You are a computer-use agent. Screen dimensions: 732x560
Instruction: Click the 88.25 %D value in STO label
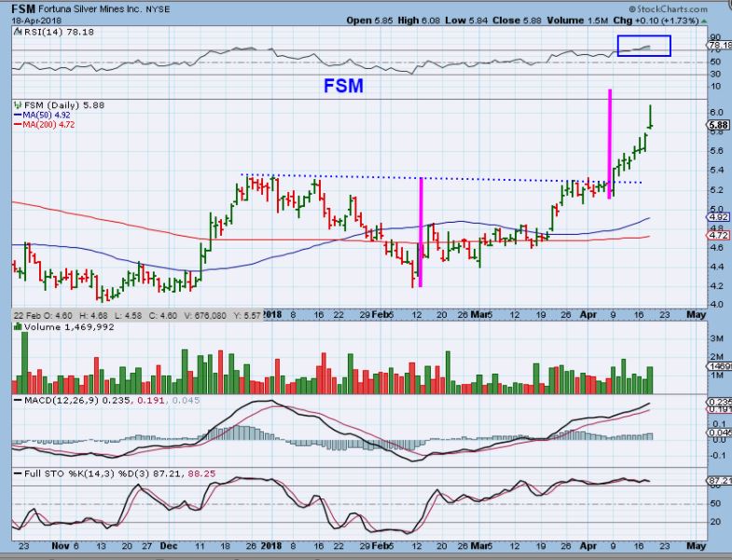point(201,473)
